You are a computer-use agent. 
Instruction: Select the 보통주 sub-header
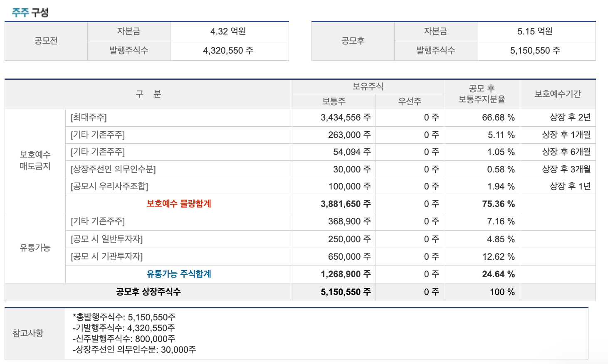[x=334, y=101]
